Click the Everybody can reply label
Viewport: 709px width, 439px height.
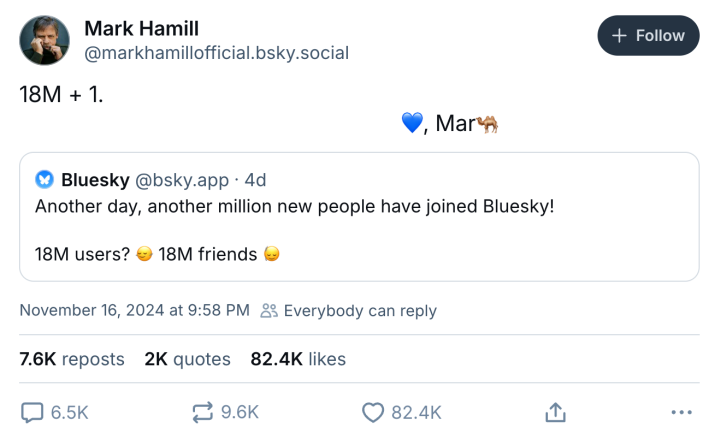point(360,311)
